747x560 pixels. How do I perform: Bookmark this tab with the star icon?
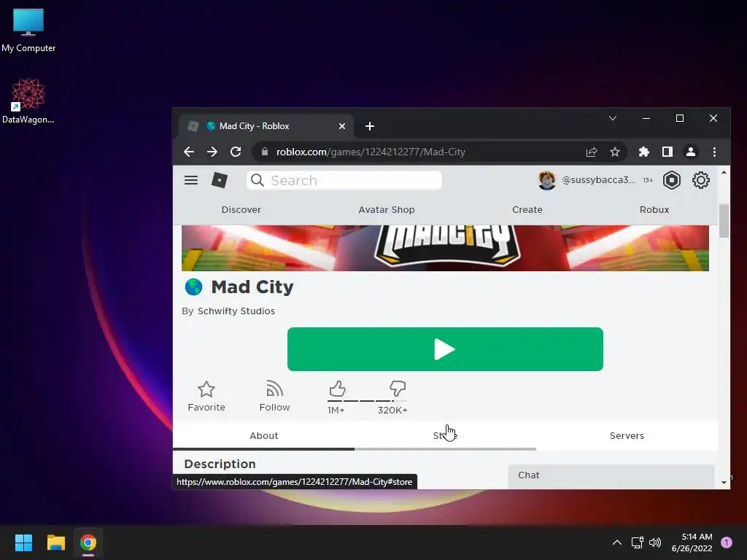click(614, 152)
